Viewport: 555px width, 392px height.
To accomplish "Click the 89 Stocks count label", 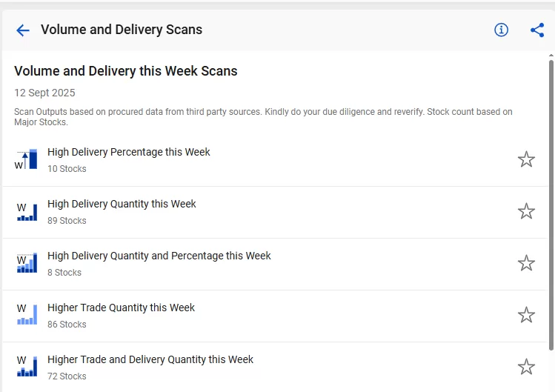I will [67, 221].
